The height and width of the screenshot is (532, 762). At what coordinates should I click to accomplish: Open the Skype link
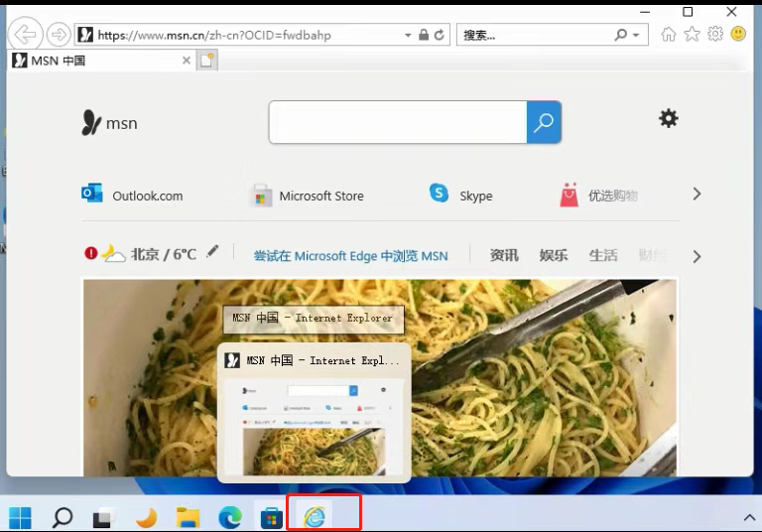point(460,194)
